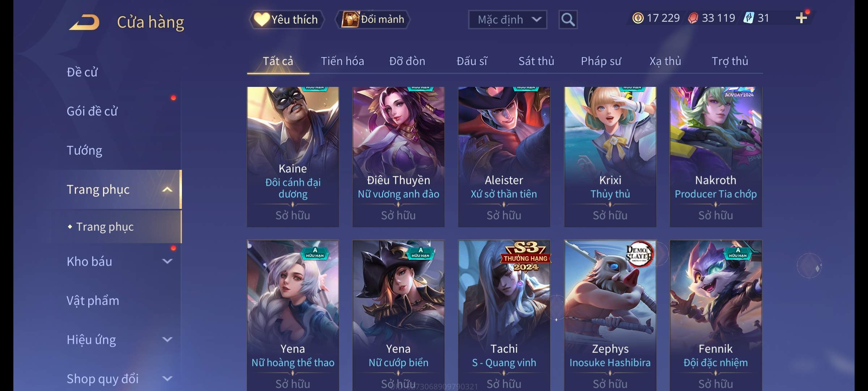Open the Mặc định sort dropdown
The image size is (868, 391).
(x=507, y=20)
